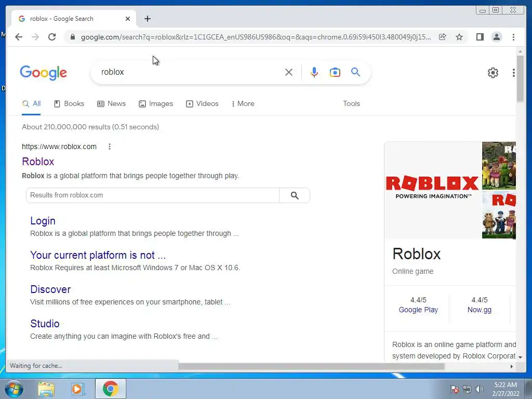The image size is (532, 399).
Task: Click the Chrome address bar URL
Action: click(256, 37)
